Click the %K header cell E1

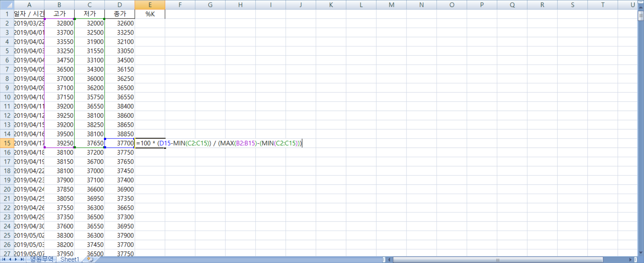[x=150, y=14]
